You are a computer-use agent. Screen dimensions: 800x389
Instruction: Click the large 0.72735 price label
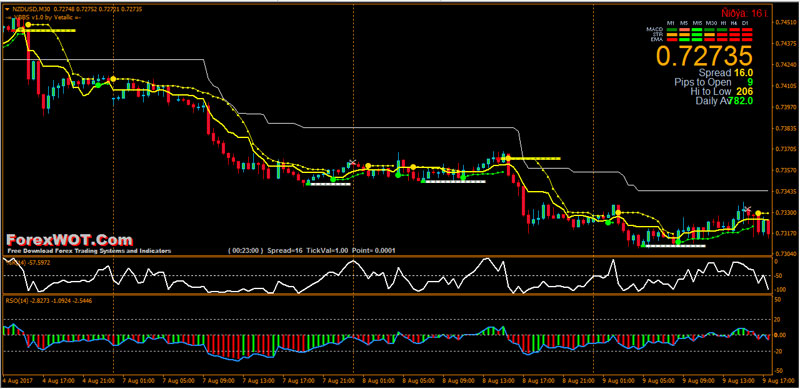coord(705,56)
